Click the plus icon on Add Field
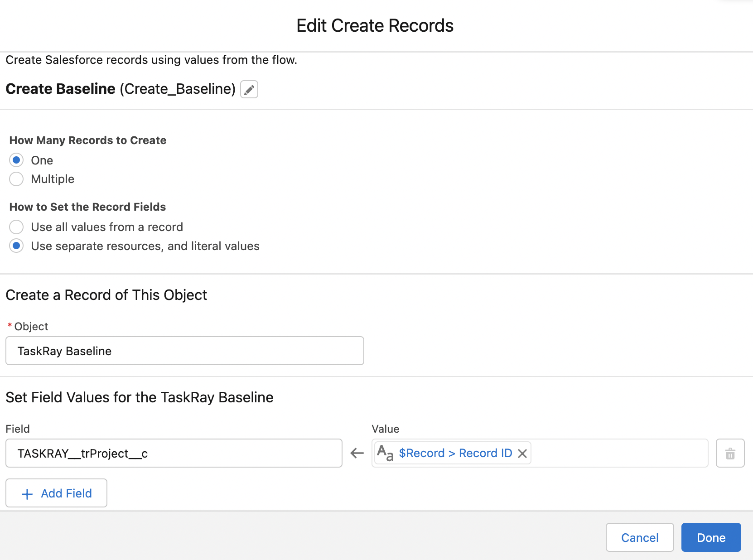The width and height of the screenshot is (753, 560). (27, 493)
